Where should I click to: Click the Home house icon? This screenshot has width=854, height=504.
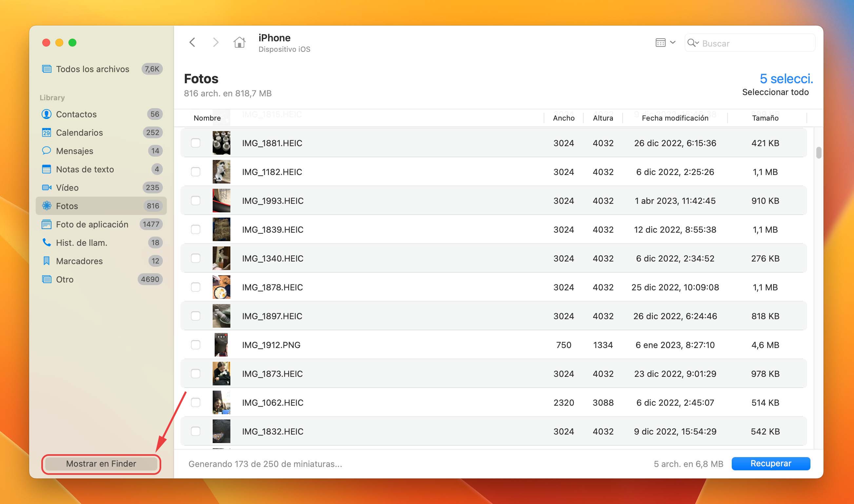click(x=240, y=43)
